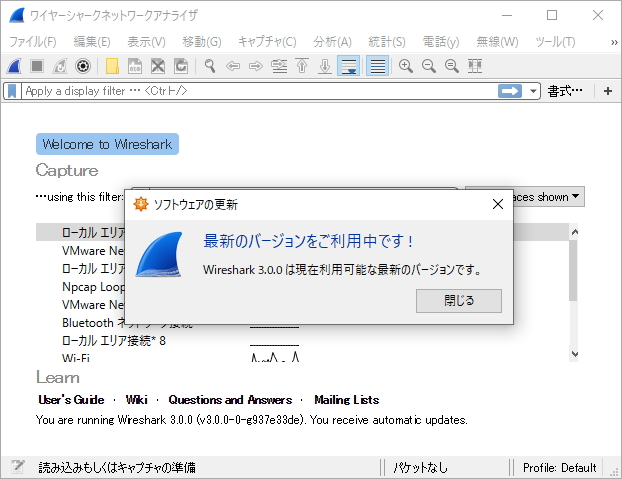Zoom out main window text
Image resolution: width=622 pixels, height=479 pixels.
[x=429, y=66]
